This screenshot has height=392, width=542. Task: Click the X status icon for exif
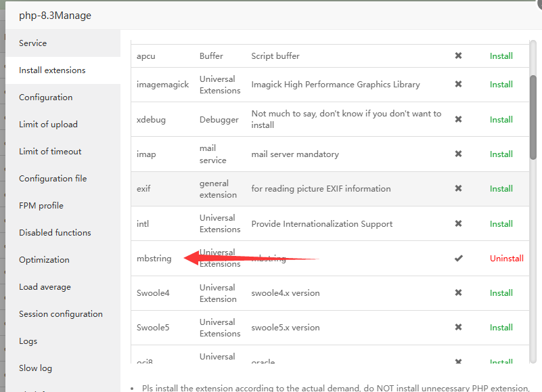458,189
